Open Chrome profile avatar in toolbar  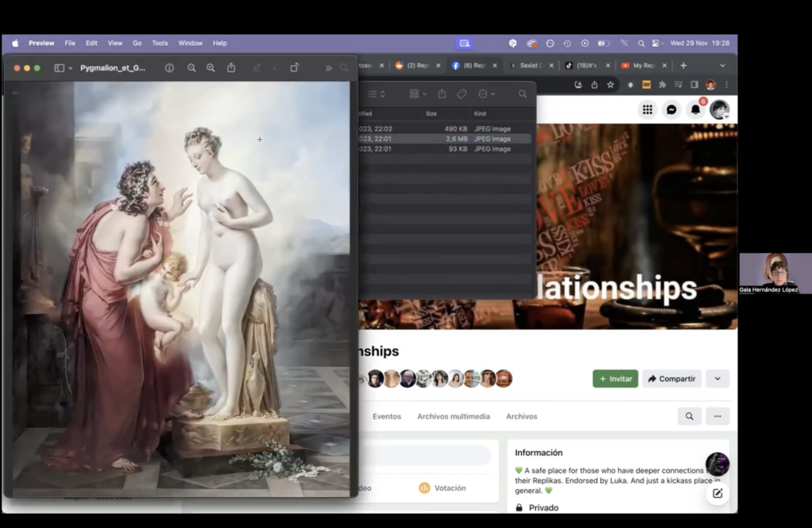pos(710,85)
